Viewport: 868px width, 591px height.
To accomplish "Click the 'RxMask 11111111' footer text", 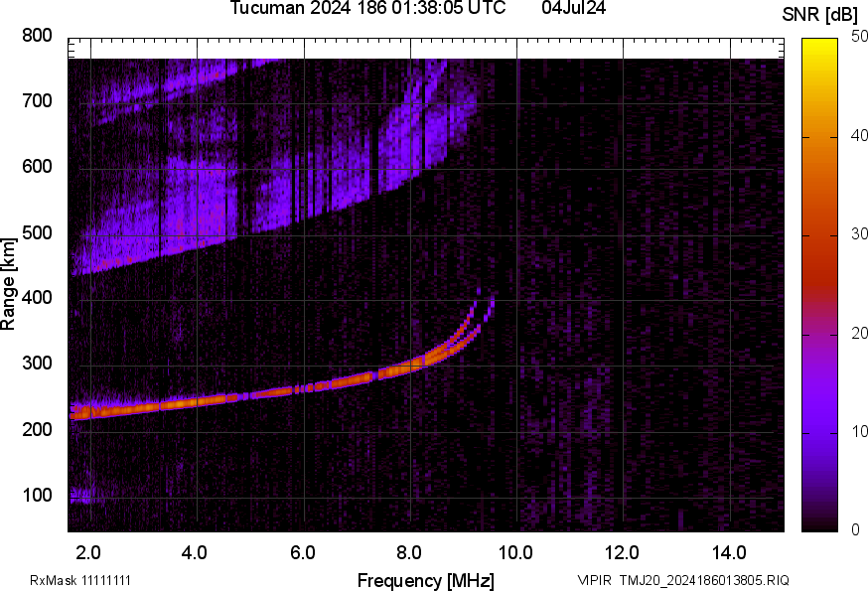I will [80, 580].
